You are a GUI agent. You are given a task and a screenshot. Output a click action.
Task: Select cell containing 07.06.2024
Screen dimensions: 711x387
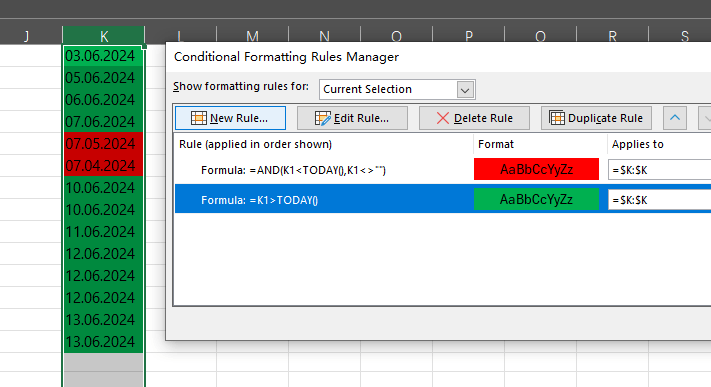coord(103,121)
